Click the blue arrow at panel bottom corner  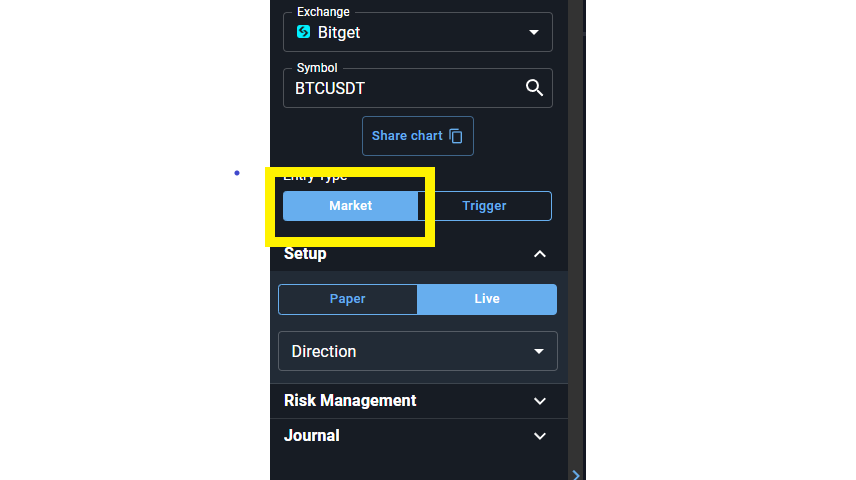click(x=576, y=475)
